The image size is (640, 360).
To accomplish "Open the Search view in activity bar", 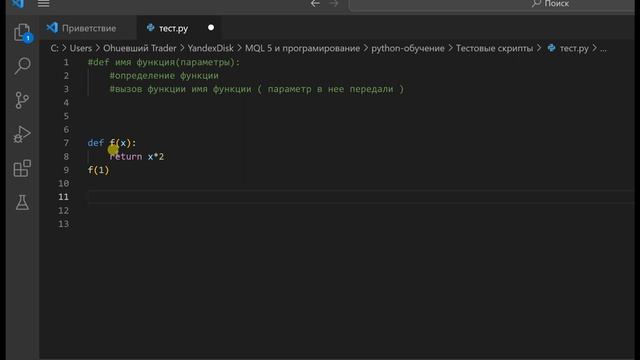I will pyautogui.click(x=22, y=66).
